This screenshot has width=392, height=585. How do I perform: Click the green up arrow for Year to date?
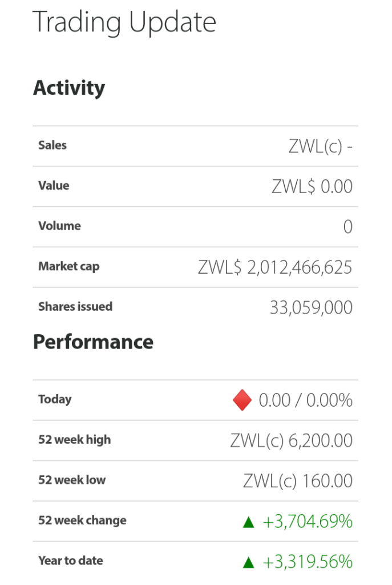click(249, 562)
